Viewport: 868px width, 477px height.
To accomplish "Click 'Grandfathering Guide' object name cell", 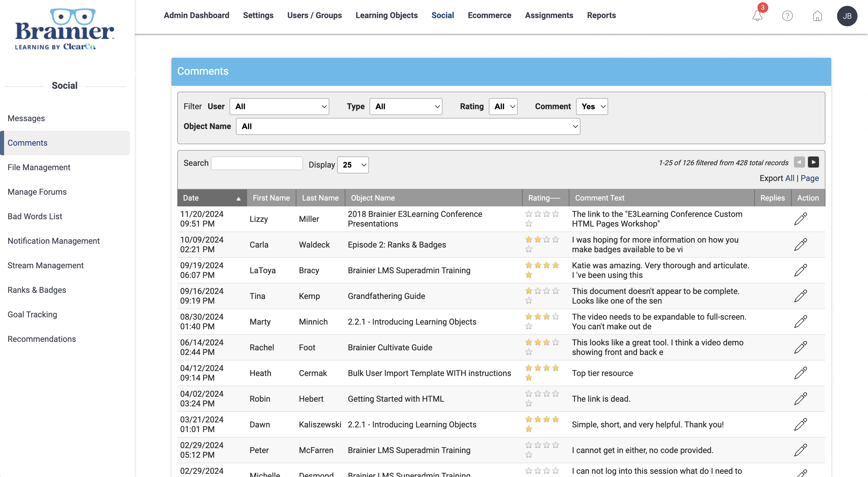I will (x=386, y=296).
